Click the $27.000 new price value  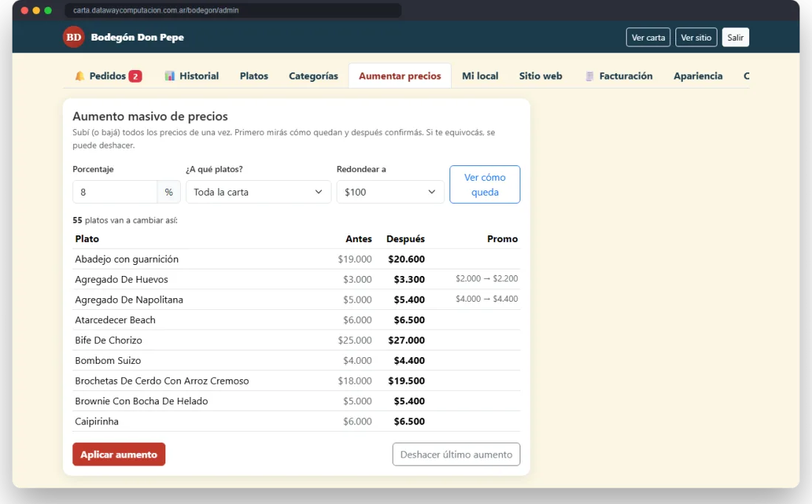pyautogui.click(x=407, y=340)
